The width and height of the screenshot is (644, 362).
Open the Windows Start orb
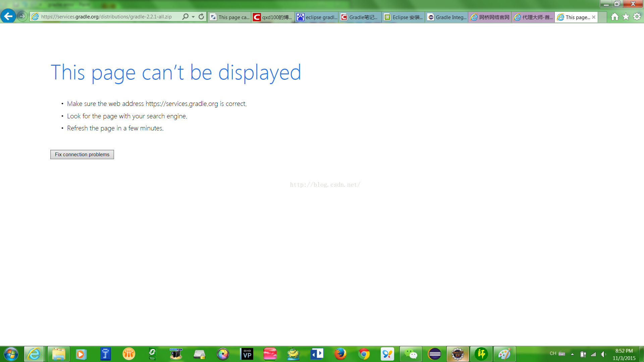coord(11,354)
